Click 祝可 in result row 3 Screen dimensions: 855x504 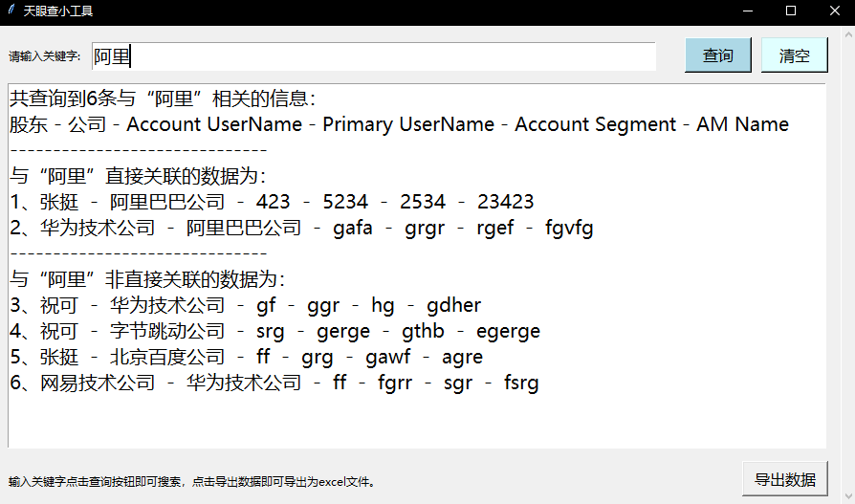tap(59, 305)
